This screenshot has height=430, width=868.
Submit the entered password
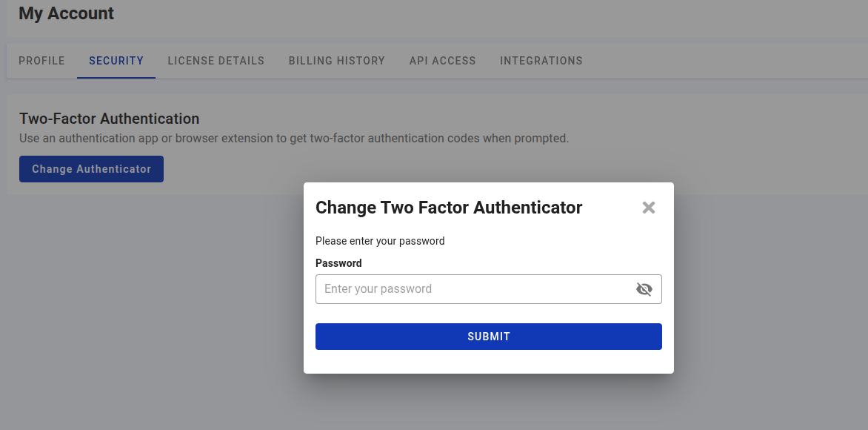point(488,337)
